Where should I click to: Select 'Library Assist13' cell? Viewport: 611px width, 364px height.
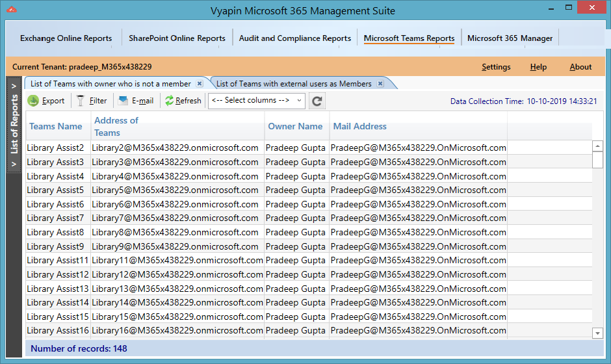coord(58,289)
